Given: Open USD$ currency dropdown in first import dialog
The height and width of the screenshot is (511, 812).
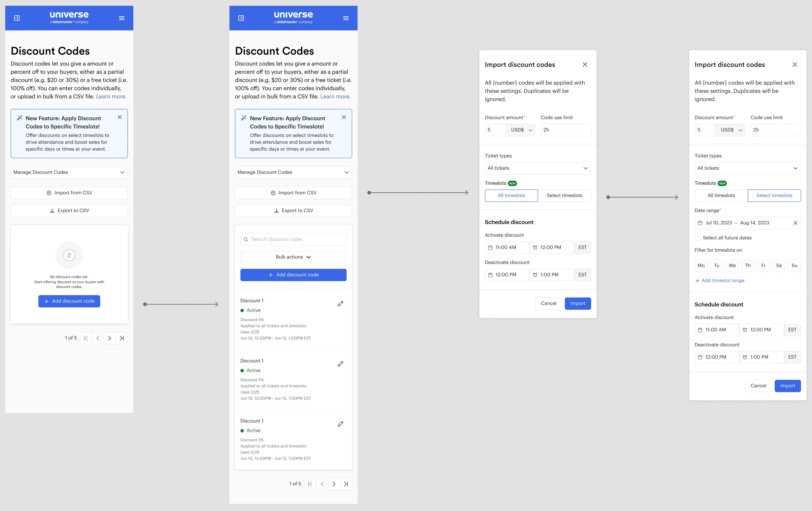Looking at the screenshot, I should (x=520, y=130).
